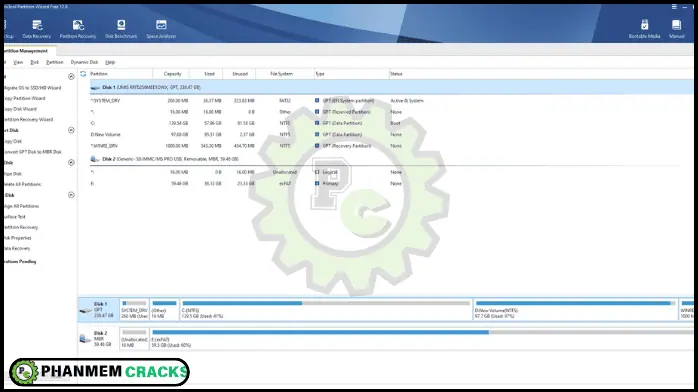Sort by the Capacity column header
This screenshot has height=392, width=698.
point(172,74)
